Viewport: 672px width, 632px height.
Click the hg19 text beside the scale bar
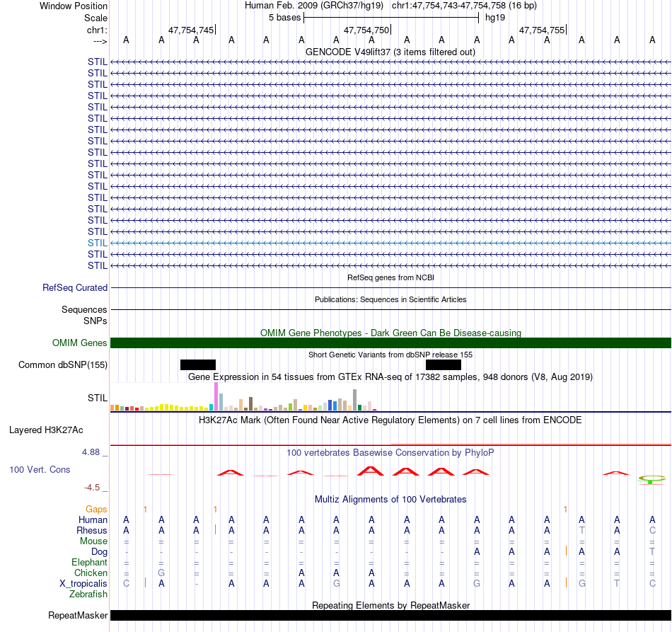tap(495, 18)
